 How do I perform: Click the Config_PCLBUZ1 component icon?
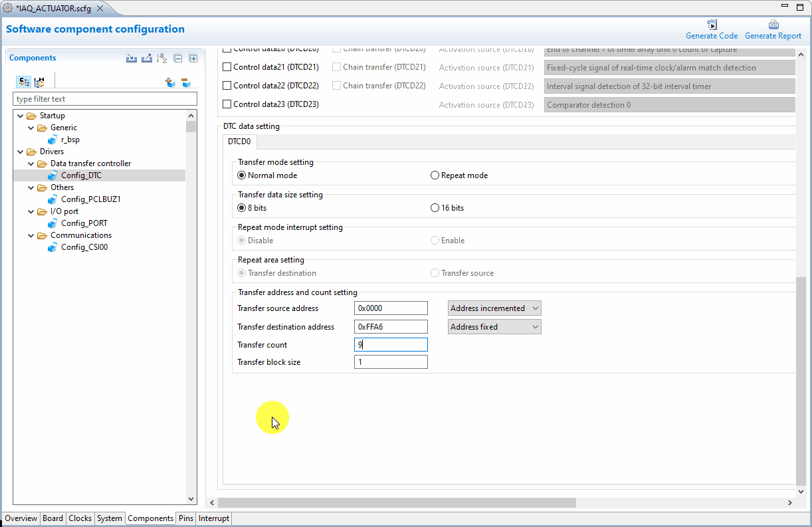click(x=53, y=199)
